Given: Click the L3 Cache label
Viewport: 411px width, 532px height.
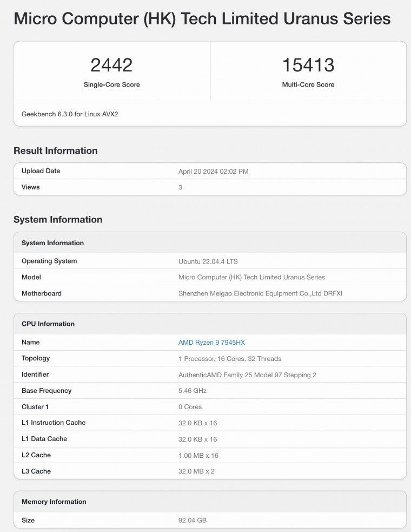Looking at the screenshot, I should [36, 471].
